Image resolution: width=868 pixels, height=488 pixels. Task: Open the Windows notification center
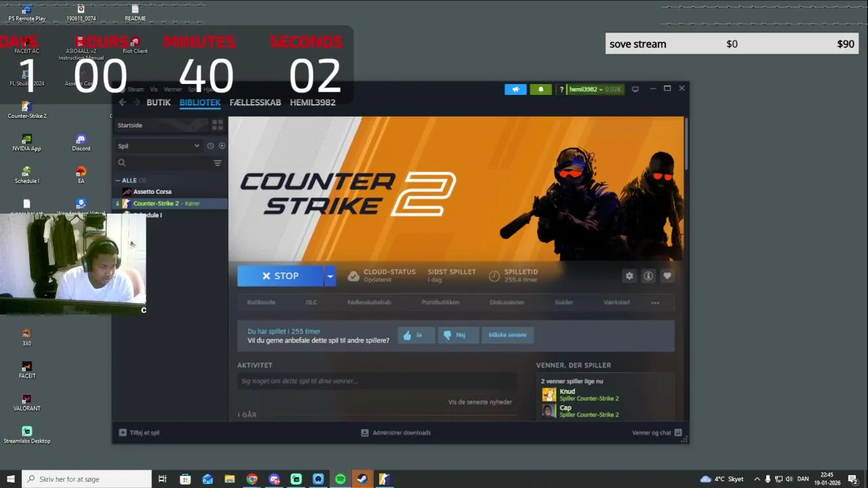click(853, 479)
